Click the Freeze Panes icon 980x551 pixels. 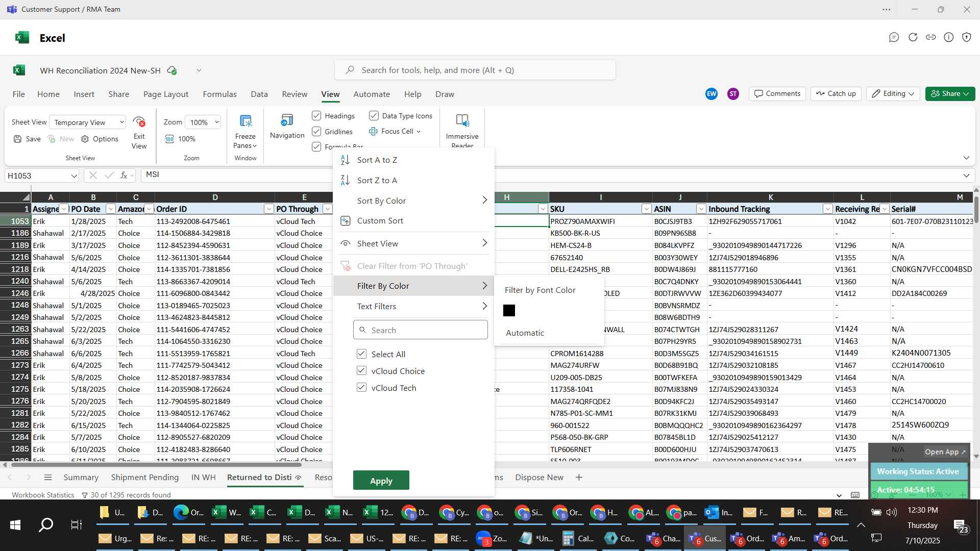[246, 121]
